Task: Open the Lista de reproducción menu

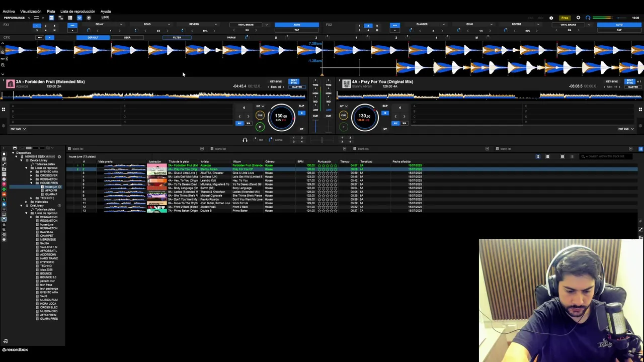Action: coord(77,11)
